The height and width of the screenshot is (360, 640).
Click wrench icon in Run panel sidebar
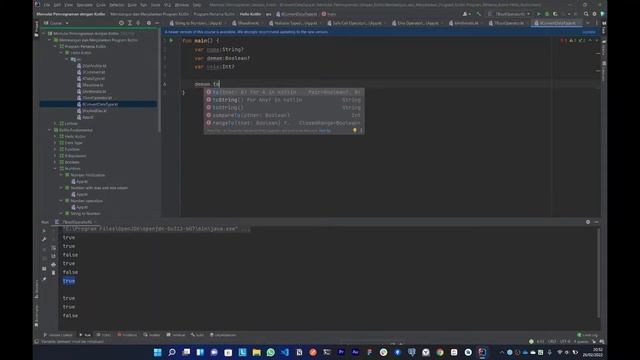[44, 239]
